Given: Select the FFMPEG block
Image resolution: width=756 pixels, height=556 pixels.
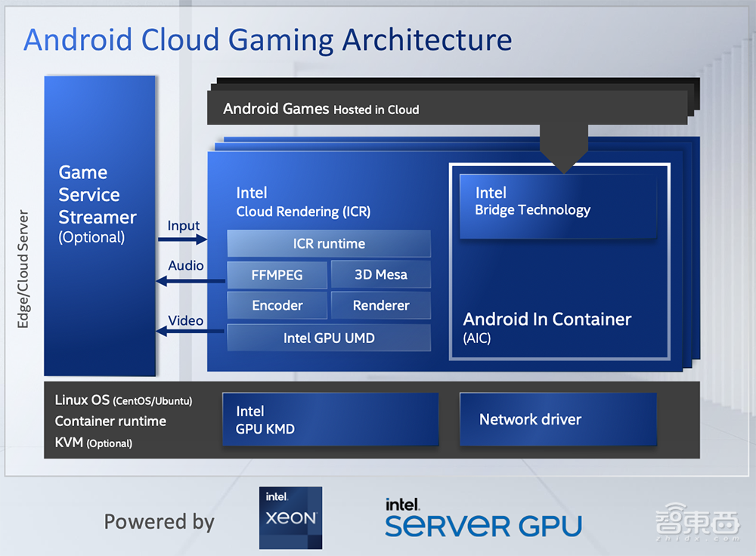Looking at the screenshot, I should click(x=277, y=275).
